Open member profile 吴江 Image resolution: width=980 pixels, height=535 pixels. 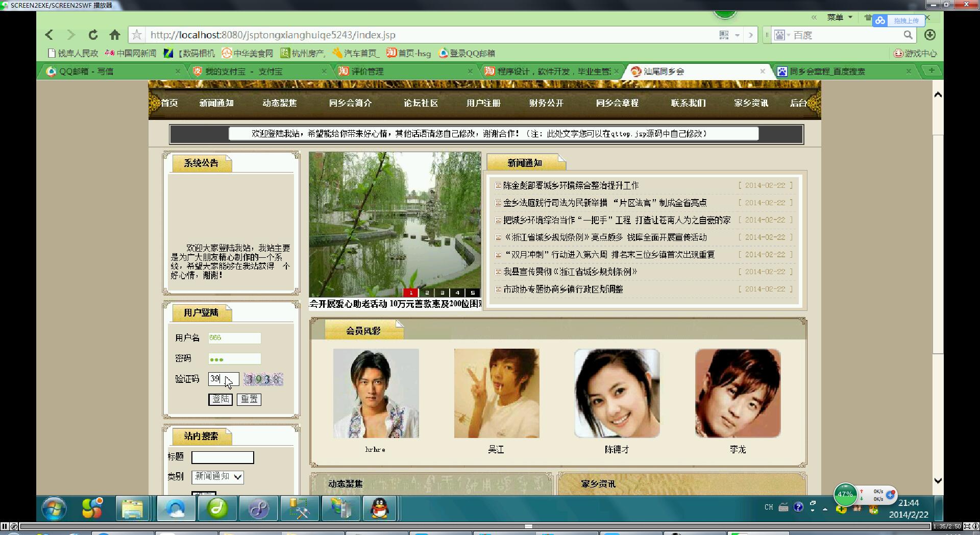(x=497, y=393)
